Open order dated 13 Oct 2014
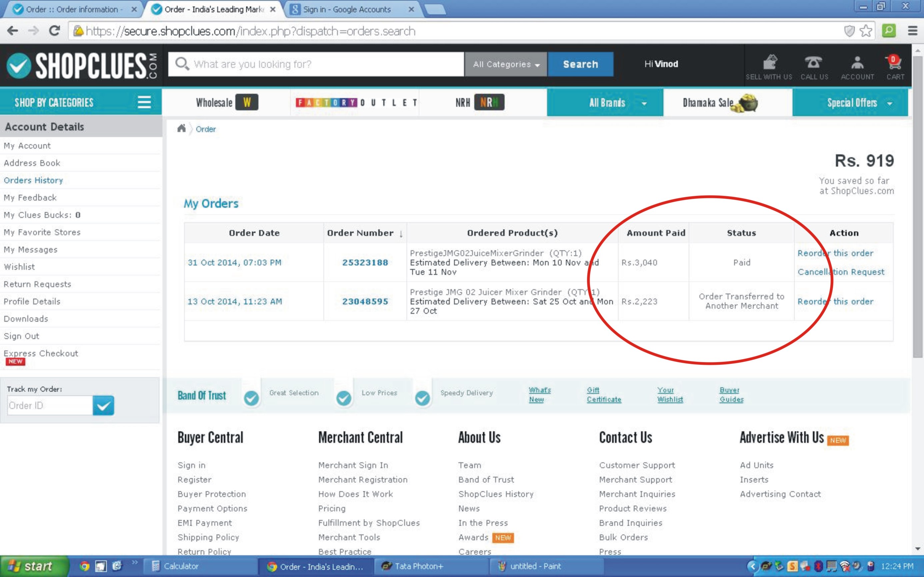 pyautogui.click(x=235, y=301)
